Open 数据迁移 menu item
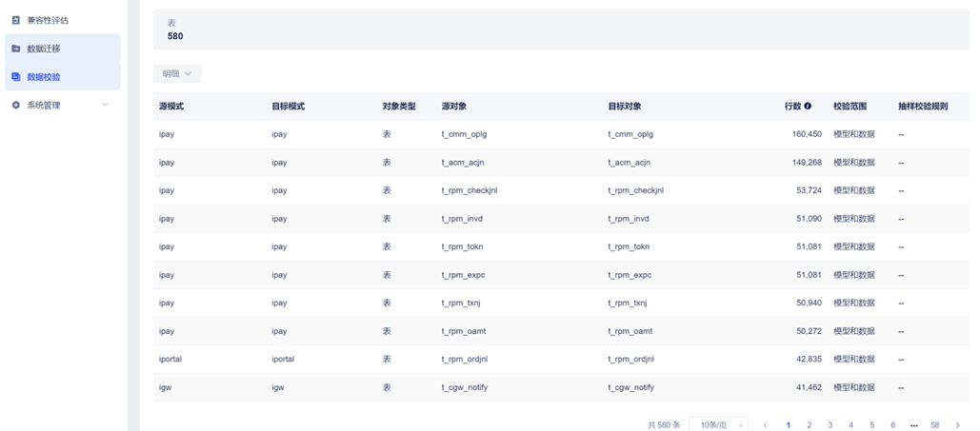Image resolution: width=980 pixels, height=431 pixels. tap(63, 49)
